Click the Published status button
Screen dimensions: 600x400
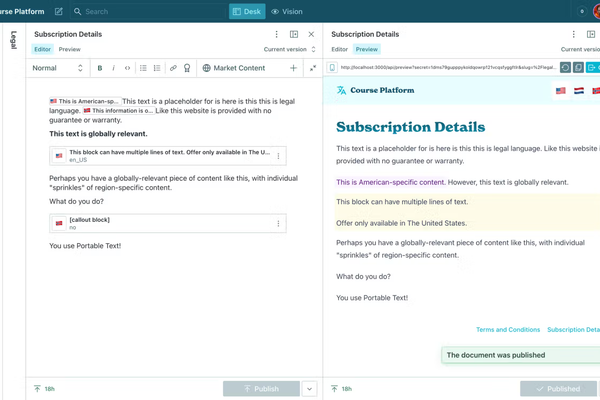[558, 389]
